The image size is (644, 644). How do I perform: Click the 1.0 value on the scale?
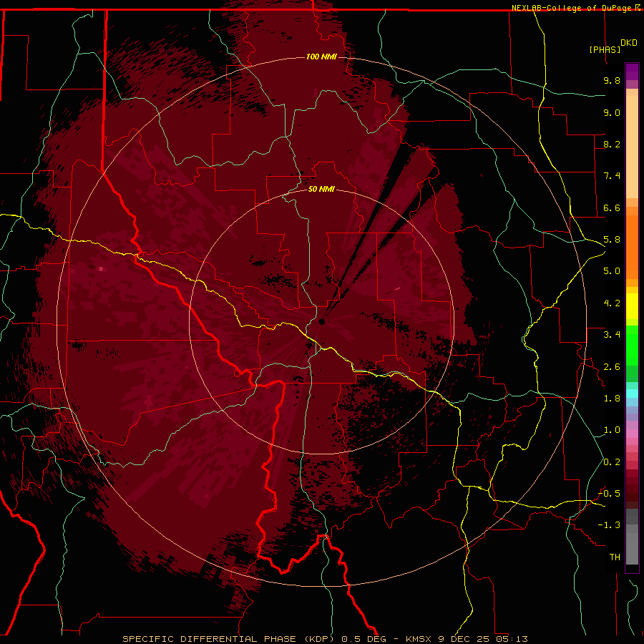point(612,430)
